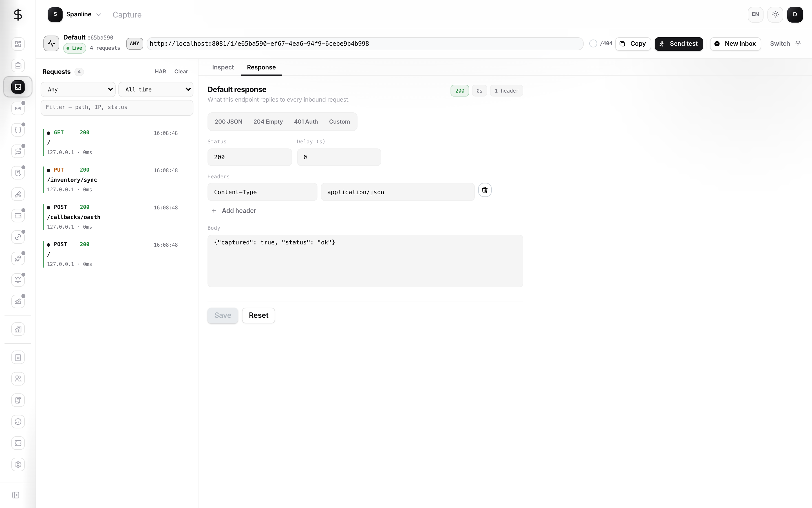This screenshot has height=508, width=812.
Task: Click into the Delay (s) field
Action: point(339,157)
